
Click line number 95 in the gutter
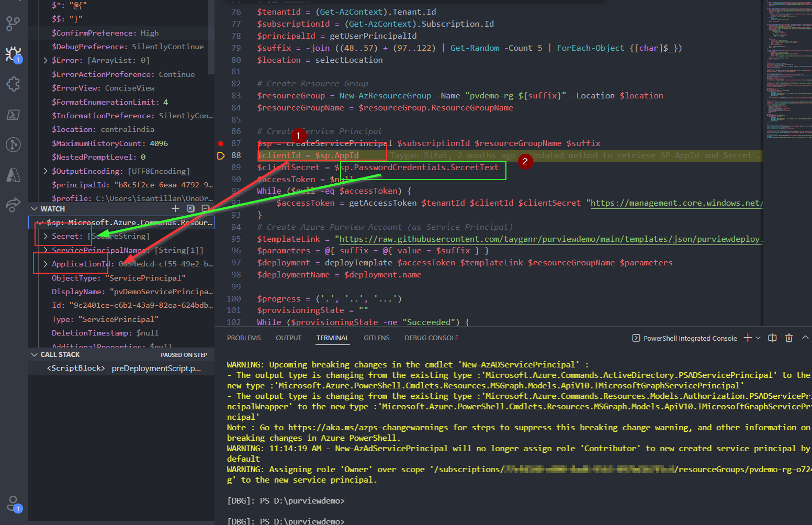click(x=236, y=239)
